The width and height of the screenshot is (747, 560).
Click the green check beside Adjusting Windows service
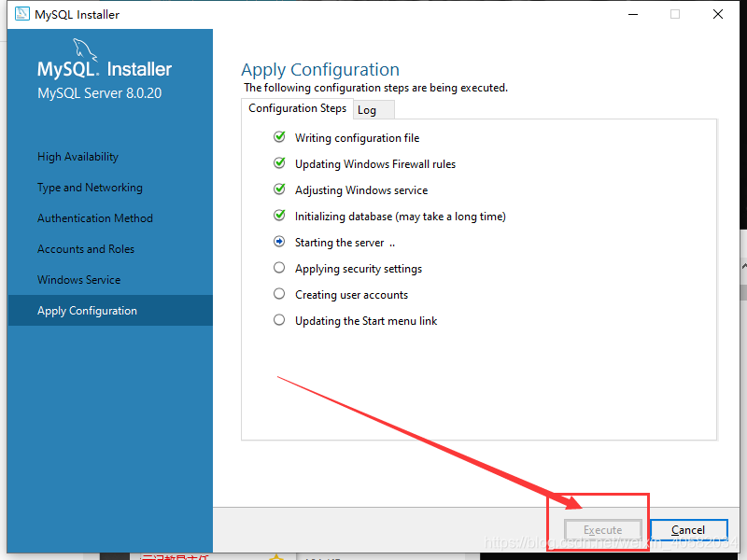click(x=279, y=189)
